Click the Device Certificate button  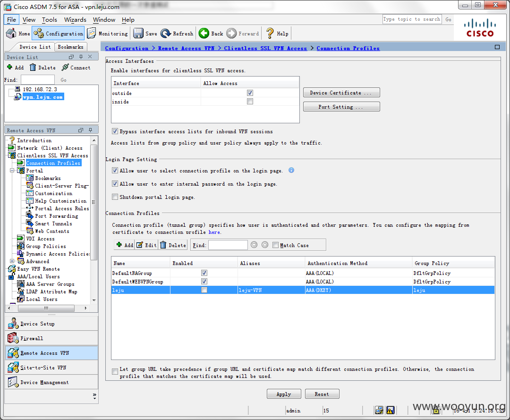(341, 93)
